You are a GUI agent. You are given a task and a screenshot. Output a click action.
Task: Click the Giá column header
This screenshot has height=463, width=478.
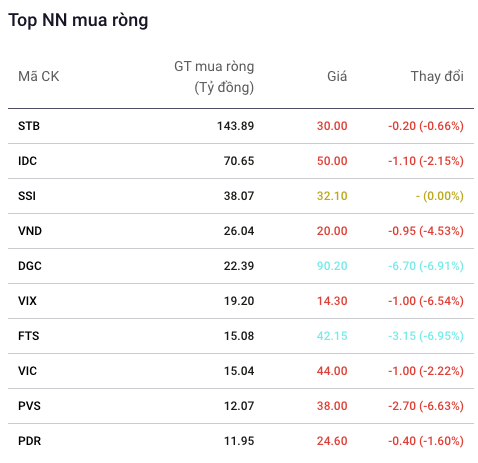(x=337, y=76)
